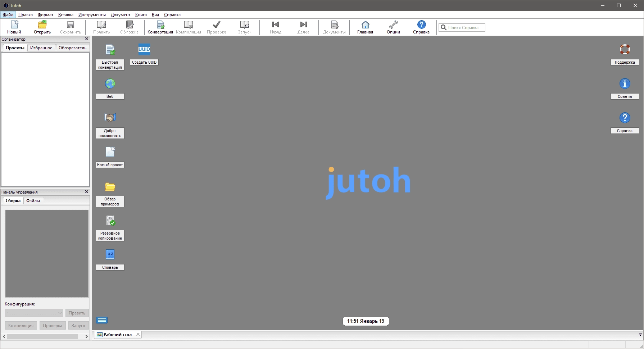Expand the Конфигурация dropdown
This screenshot has height=349, width=644.
point(34,313)
